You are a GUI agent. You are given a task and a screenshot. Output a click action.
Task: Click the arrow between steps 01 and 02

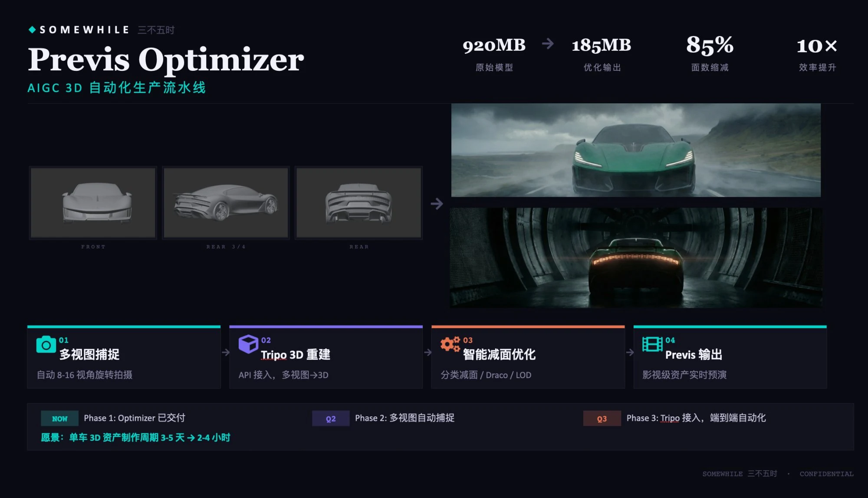pyautogui.click(x=225, y=353)
